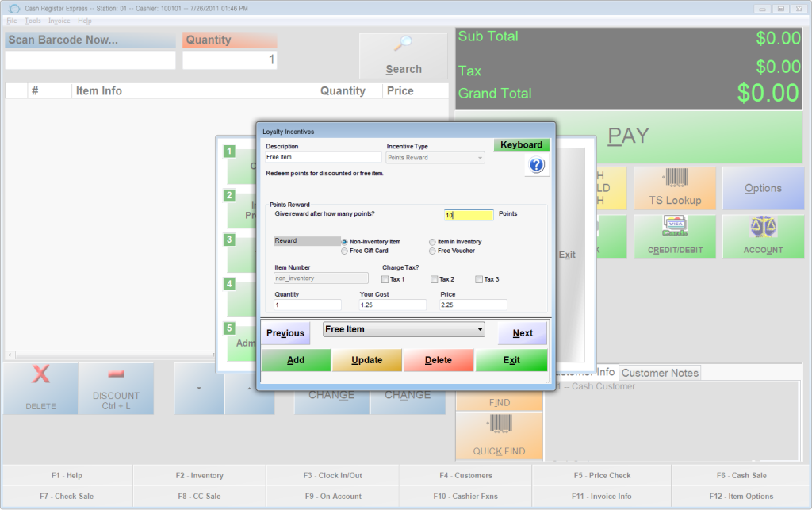Click the Keyboard button
Image resolution: width=812 pixels, height=510 pixels.
pyautogui.click(x=521, y=145)
